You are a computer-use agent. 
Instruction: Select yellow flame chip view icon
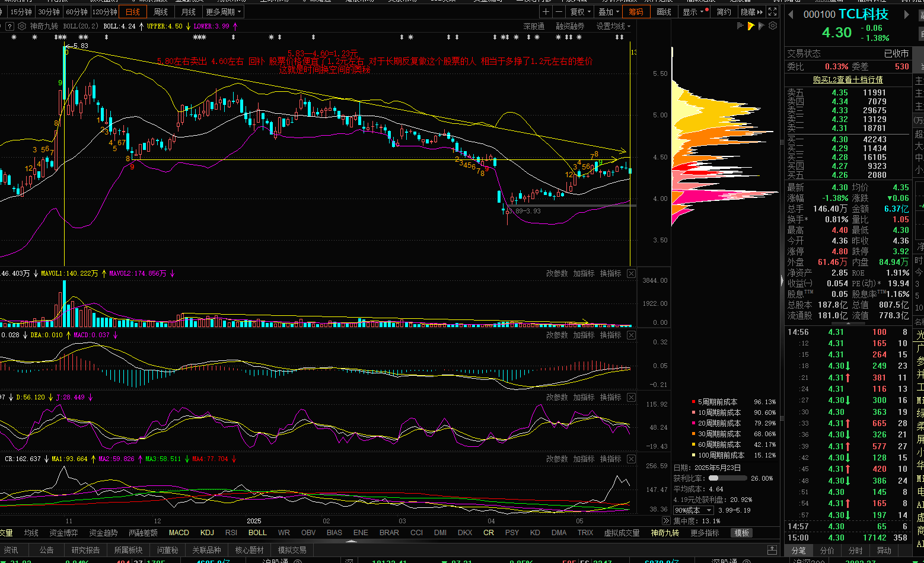coord(751,26)
